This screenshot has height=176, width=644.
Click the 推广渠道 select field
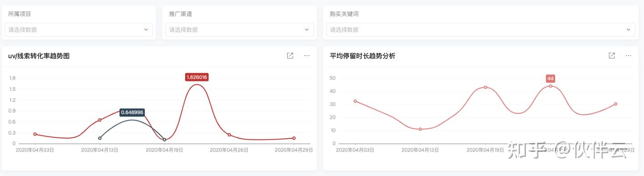[240, 30]
